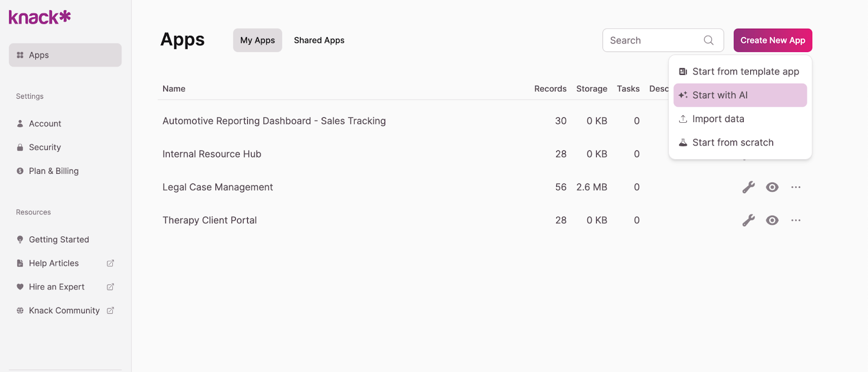Viewport: 868px width, 372px height.
Task: Click eye icon for Therapy Client Portal
Action: click(772, 220)
